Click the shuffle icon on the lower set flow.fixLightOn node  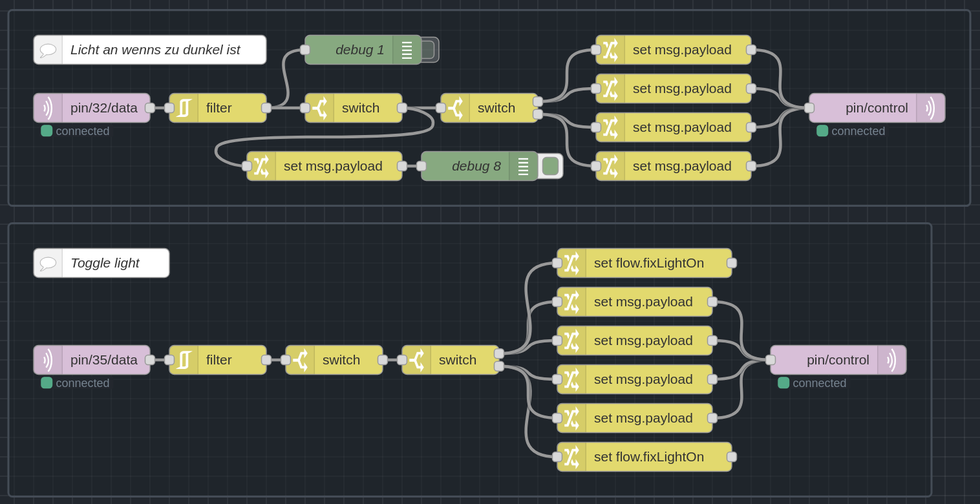(x=571, y=457)
